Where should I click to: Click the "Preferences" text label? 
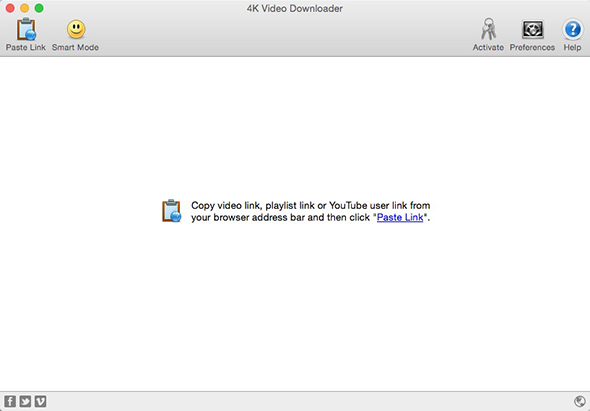point(532,47)
